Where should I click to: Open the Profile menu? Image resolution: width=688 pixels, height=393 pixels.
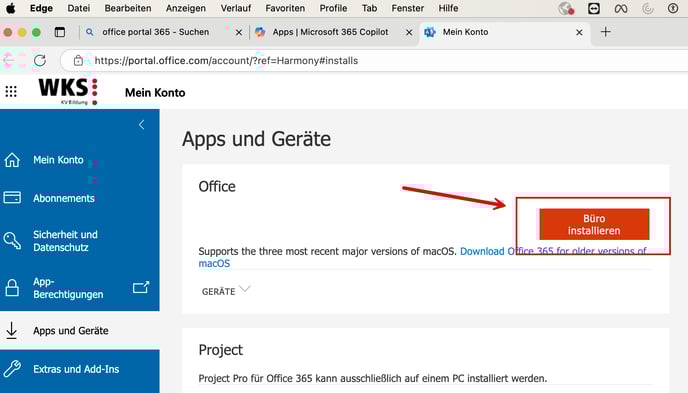click(x=333, y=8)
